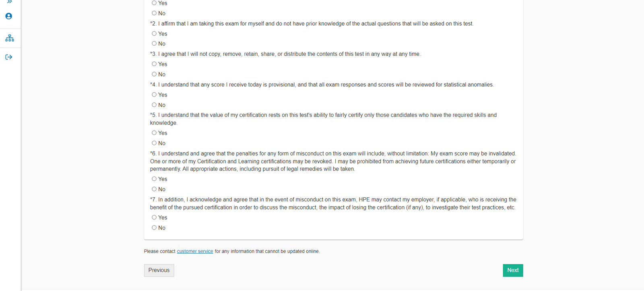
Task: Choose Yes for statement 7 employer contact
Action: pyautogui.click(x=154, y=217)
